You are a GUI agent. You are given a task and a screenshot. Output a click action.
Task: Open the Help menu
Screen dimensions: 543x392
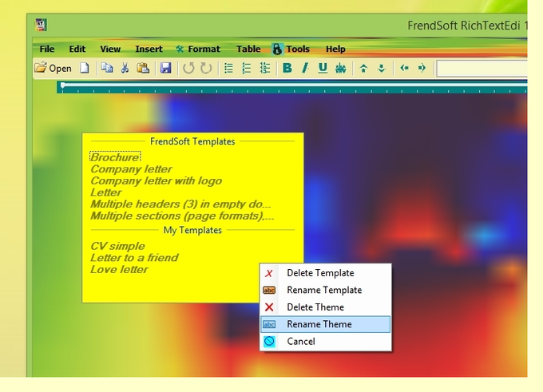click(335, 49)
